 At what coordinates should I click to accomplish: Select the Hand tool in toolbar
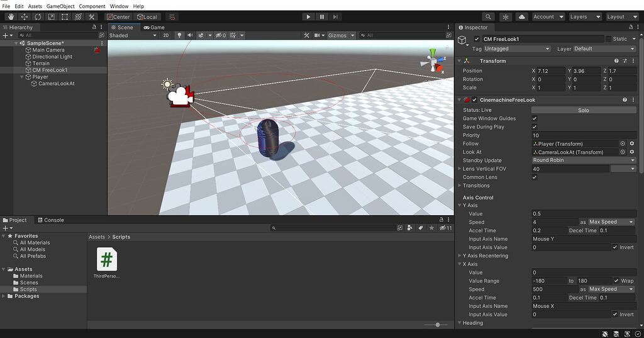tap(11, 17)
